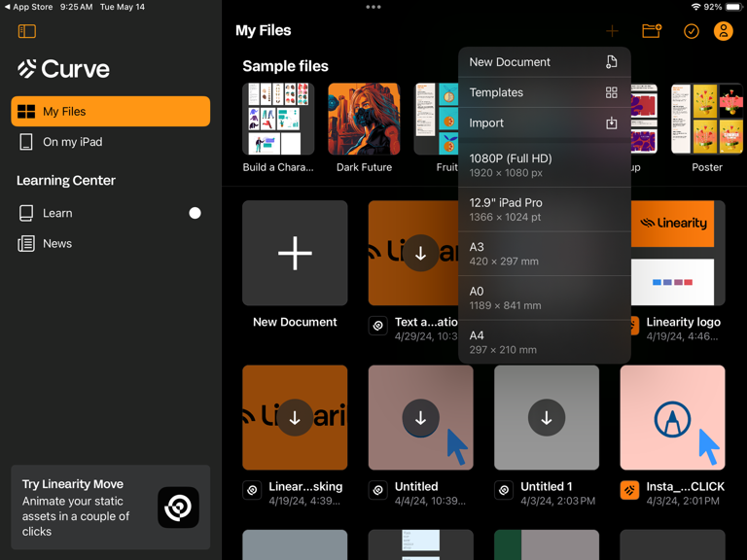Tap the Linearity Move app icon
The image size is (747, 560).
[178, 507]
